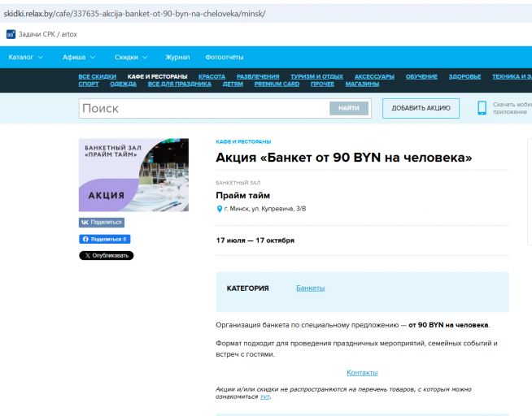
Task: Select КАФЕ И РЕСТОРАНЫ category tab
Action: click(x=158, y=76)
